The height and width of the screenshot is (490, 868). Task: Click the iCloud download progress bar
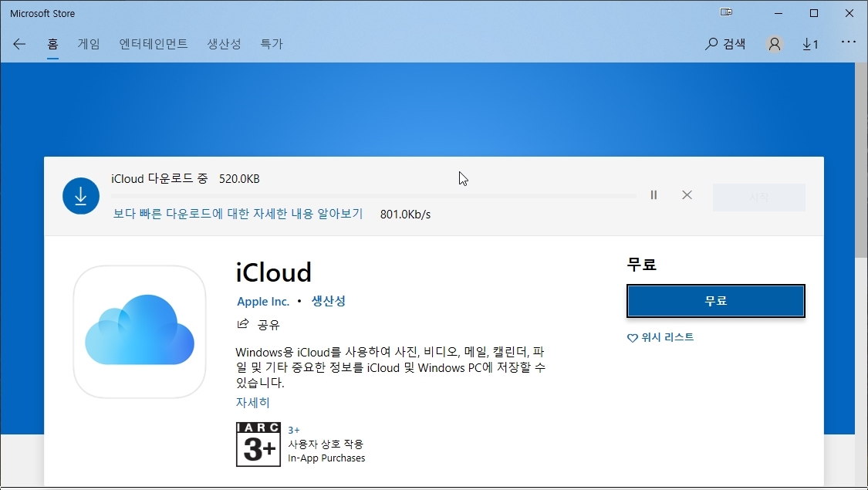tap(373, 195)
